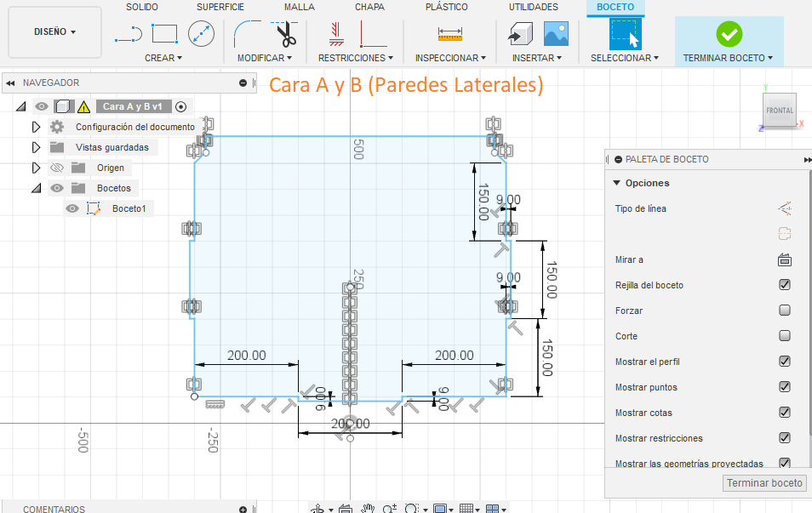Screen dimensions: 812x513
Task: Switch to the PLÁSTICO tab
Action: tap(446, 8)
